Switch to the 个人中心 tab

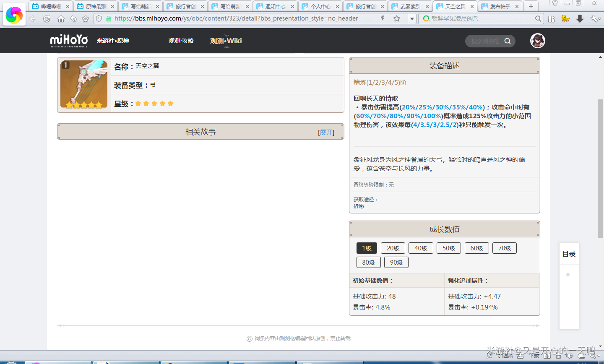320,6
